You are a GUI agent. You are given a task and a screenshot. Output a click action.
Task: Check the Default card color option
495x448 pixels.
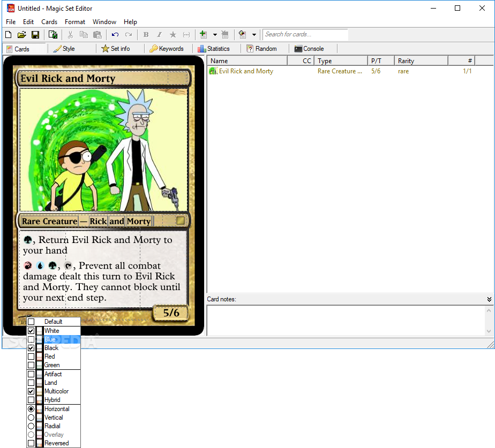coord(31,322)
